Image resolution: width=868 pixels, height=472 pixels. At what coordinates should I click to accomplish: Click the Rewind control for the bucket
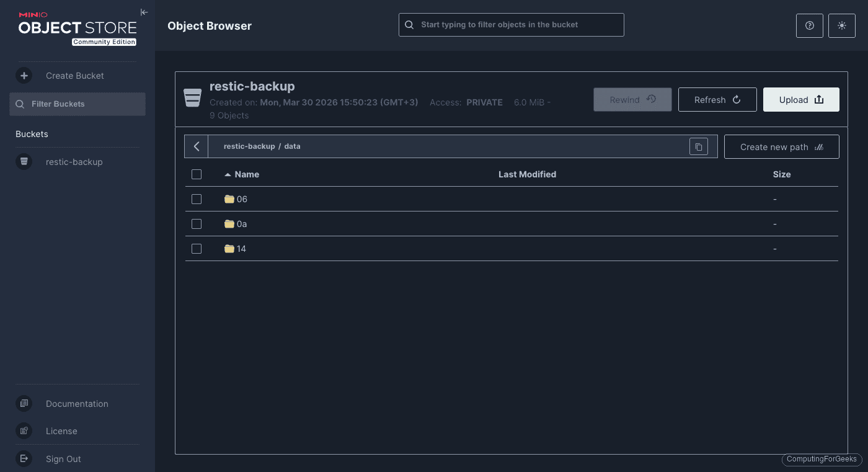click(x=632, y=99)
